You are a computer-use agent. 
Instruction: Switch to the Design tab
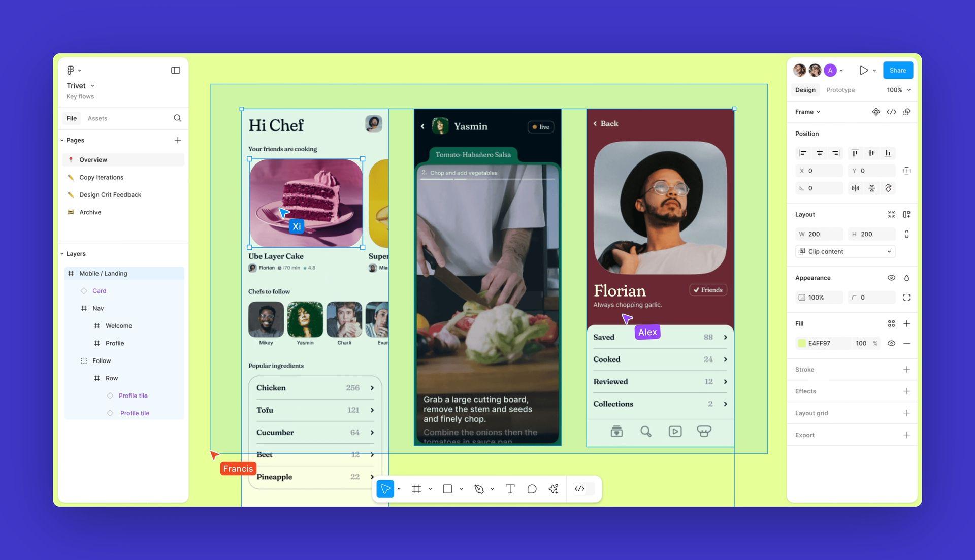[x=805, y=90]
